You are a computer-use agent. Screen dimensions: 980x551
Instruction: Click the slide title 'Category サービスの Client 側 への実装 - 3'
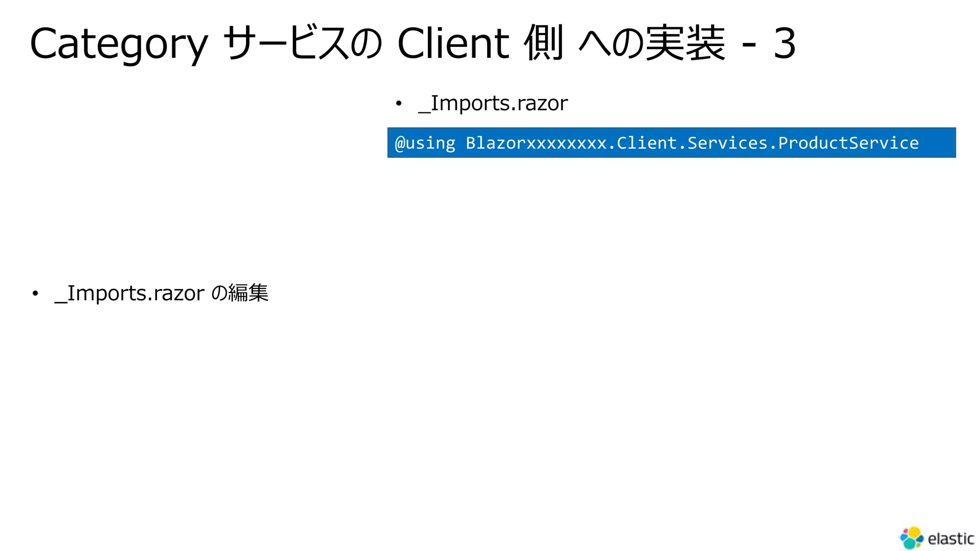413,43
